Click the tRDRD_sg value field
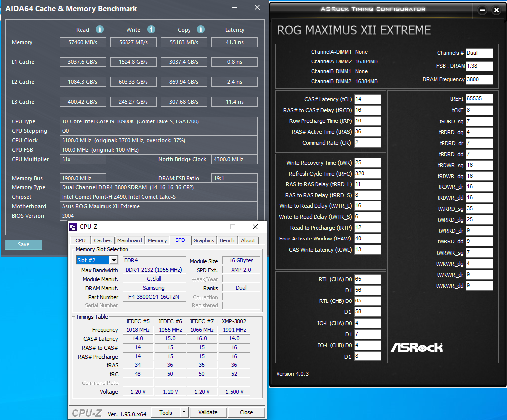Viewport: 507px width, 420px height. tap(479, 121)
